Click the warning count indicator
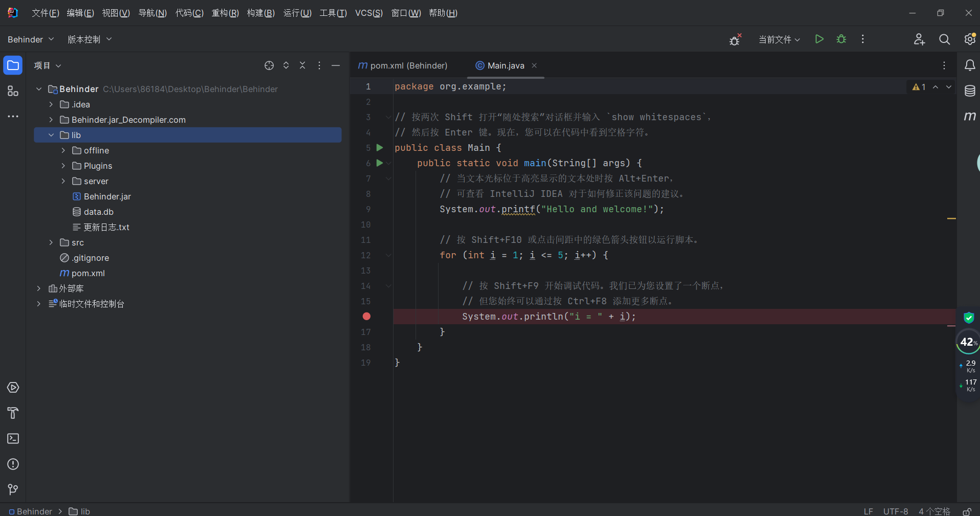Viewport: 980px width, 516px height. [x=919, y=87]
